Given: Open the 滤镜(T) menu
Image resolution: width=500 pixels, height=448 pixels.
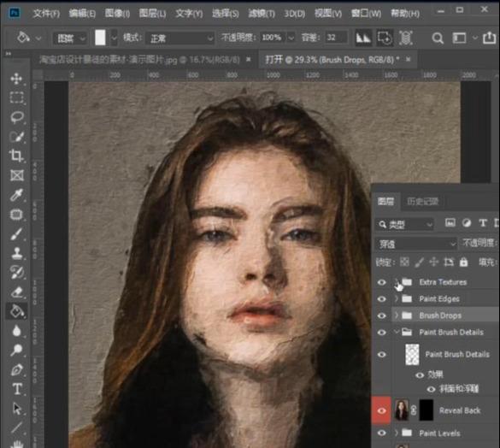Looking at the screenshot, I should (x=262, y=14).
